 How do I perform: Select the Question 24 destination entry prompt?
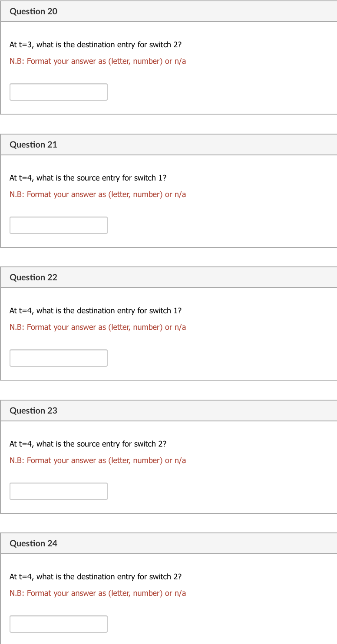point(96,577)
